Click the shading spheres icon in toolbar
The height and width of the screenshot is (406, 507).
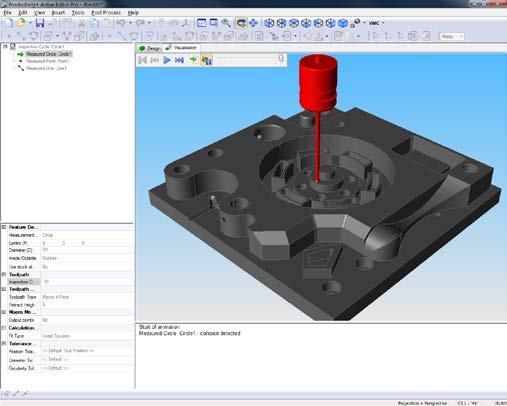[355, 23]
